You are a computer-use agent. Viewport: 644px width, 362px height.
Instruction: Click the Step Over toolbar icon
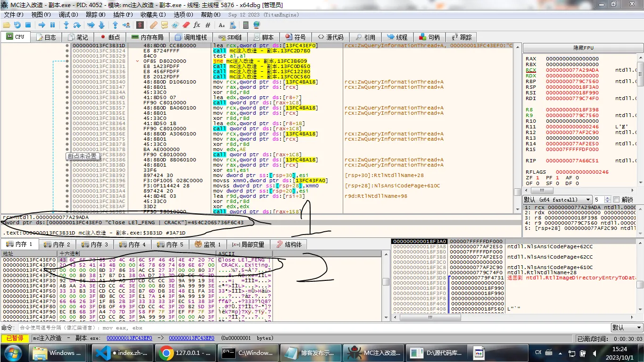click(76, 25)
